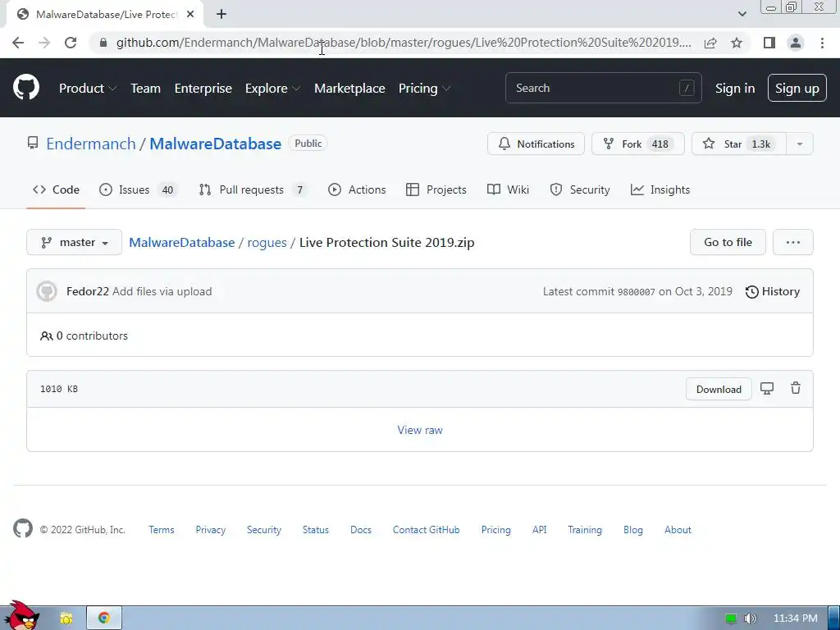The width and height of the screenshot is (840, 630).
Task: Open Enterprise in the header
Action: coord(203,89)
